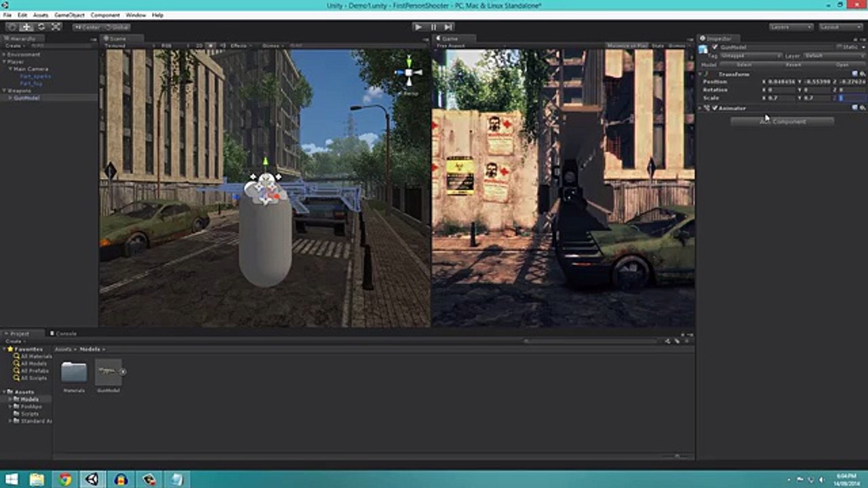
Task: Open the Effects dropdown in Scene view
Action: coord(240,46)
